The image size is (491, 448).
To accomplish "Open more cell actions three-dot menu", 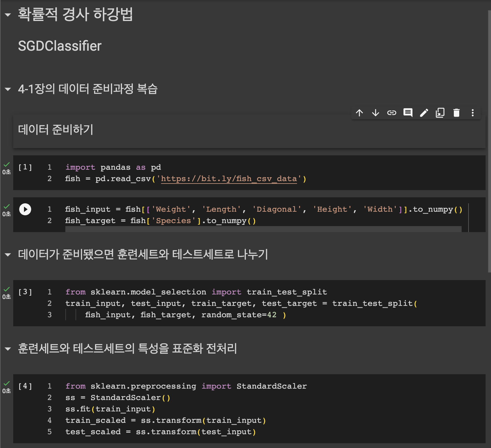I will point(473,113).
